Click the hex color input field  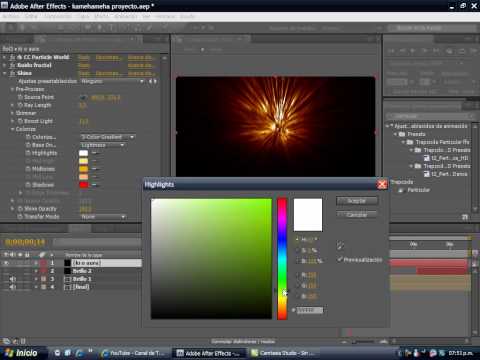coord(310,310)
